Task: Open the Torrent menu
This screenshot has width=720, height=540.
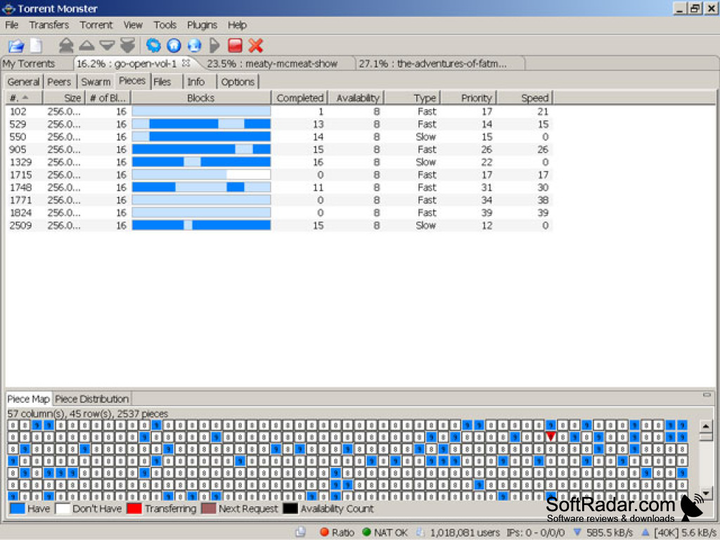Action: 96,25
